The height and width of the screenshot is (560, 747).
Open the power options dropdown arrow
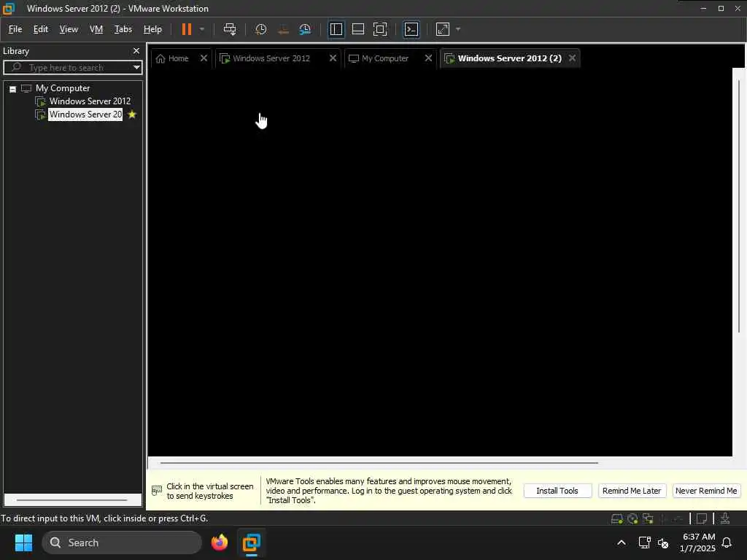point(202,29)
